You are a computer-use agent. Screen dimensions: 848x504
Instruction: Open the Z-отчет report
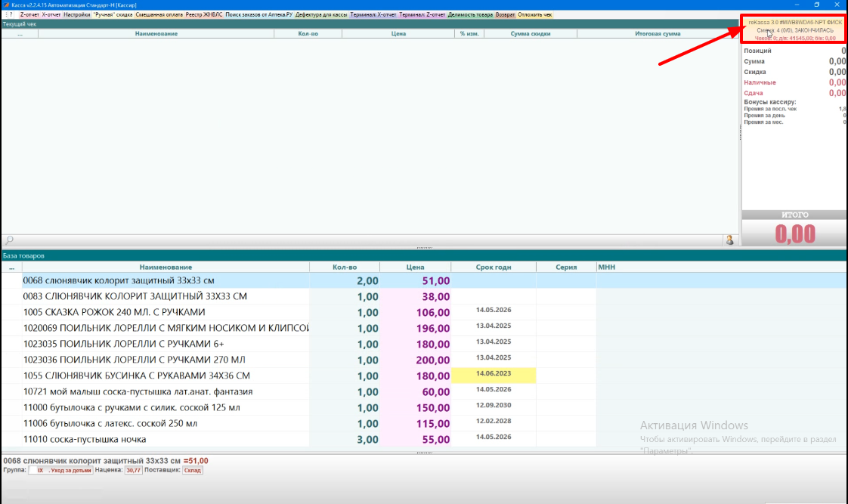[29, 14]
